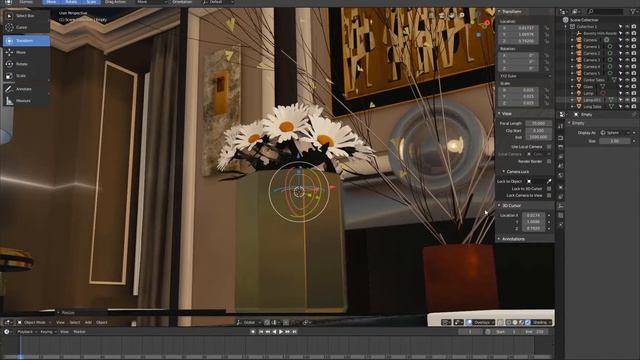This screenshot has height=360, width=640.
Task: Enable Lock Camera to View checkbox
Action: tap(549, 196)
